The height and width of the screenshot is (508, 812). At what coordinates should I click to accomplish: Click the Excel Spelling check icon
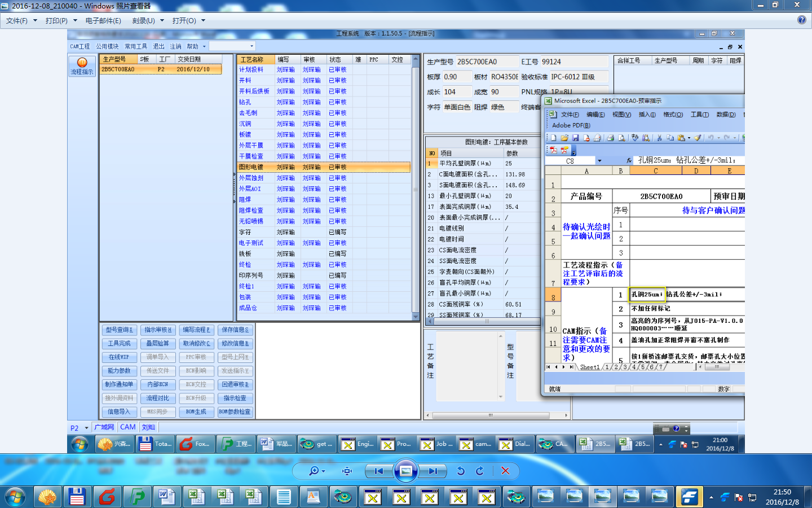click(x=635, y=137)
